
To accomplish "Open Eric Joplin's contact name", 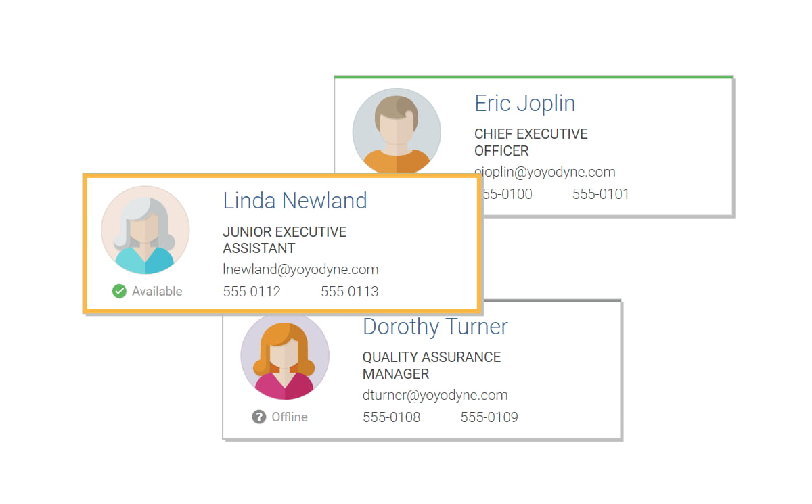I will pos(524,104).
